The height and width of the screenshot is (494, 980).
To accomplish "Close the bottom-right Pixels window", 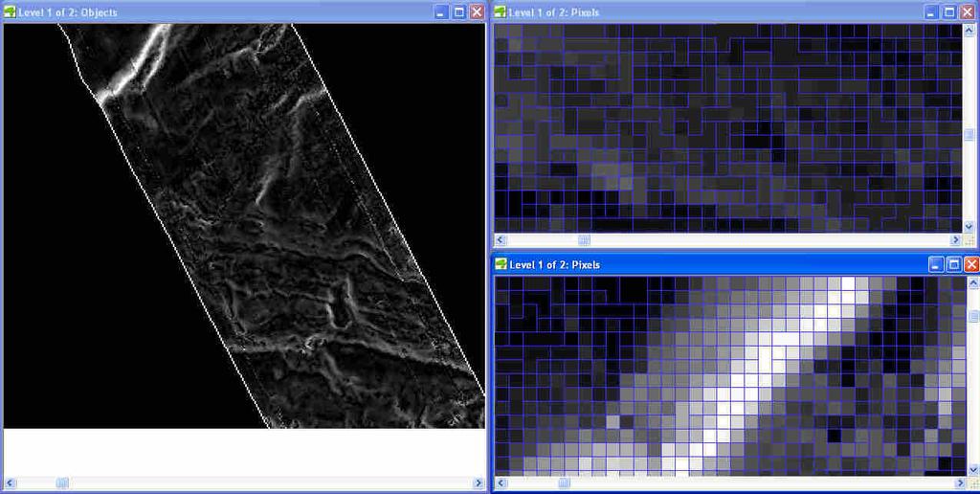I will coord(971,264).
